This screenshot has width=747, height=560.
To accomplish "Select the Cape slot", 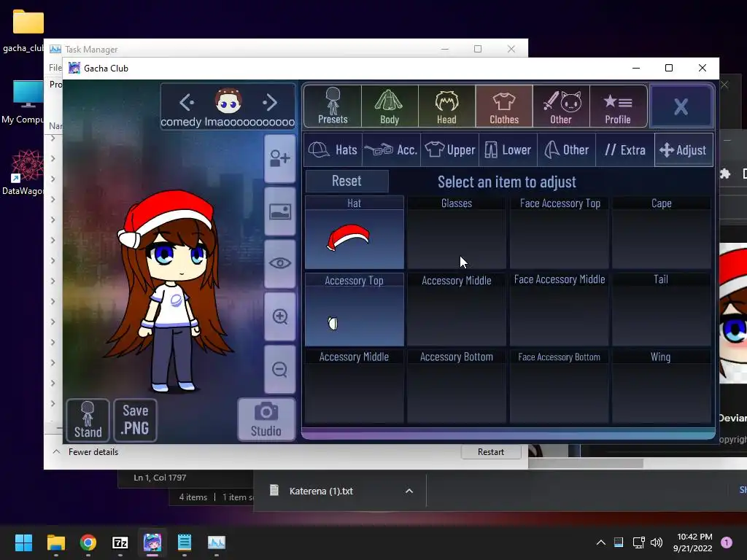I will tap(661, 233).
